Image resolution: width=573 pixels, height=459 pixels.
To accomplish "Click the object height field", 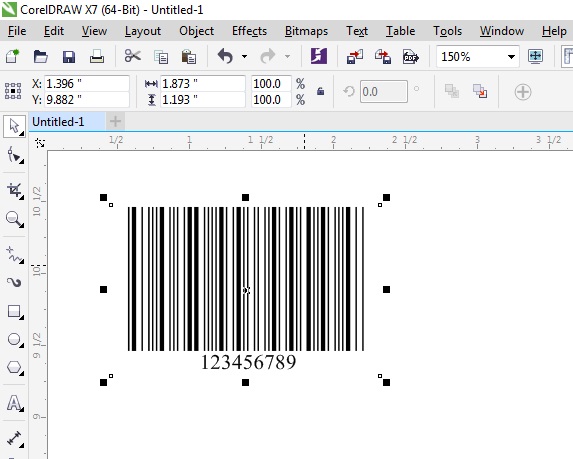I will [x=203, y=99].
